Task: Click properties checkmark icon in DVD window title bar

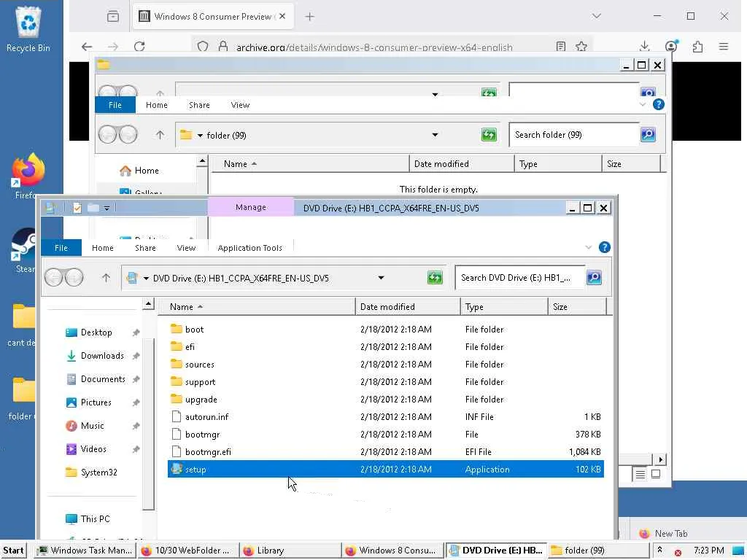Action: coord(77,208)
